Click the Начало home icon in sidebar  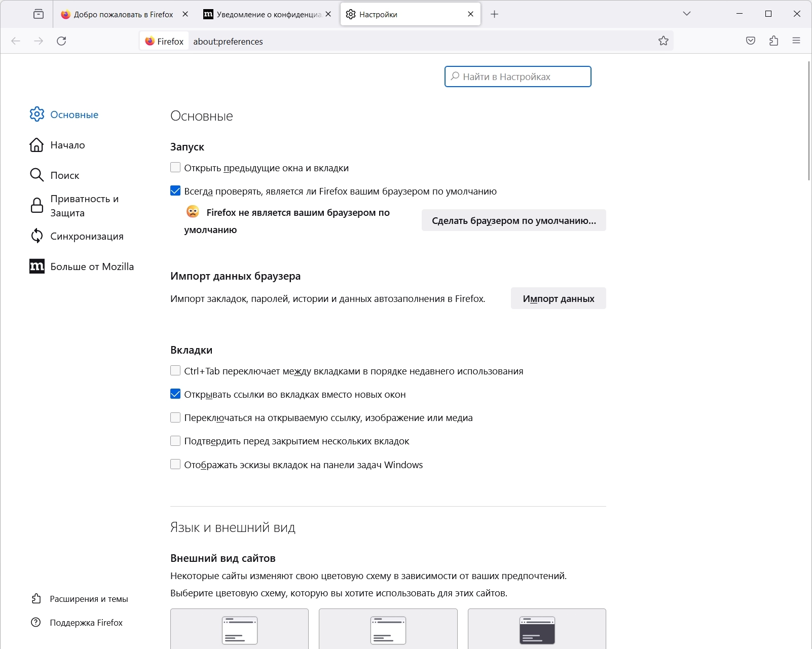(x=37, y=145)
